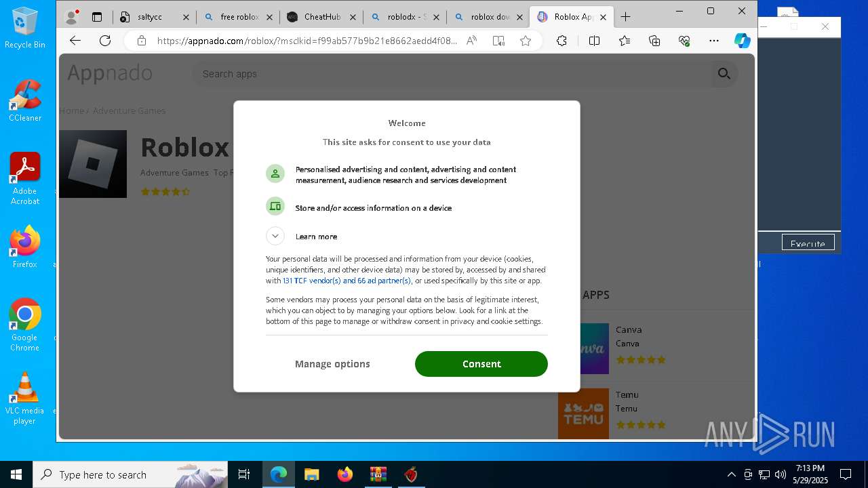This screenshot has height=488, width=868.
Task: Click the Appnado search magnifier
Action: click(x=724, y=74)
